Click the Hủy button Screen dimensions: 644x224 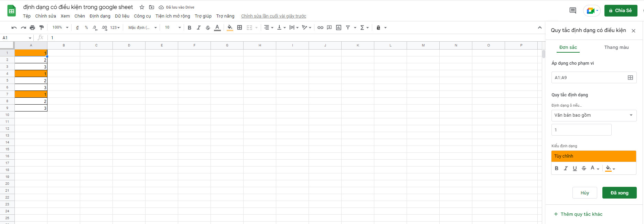(584, 193)
